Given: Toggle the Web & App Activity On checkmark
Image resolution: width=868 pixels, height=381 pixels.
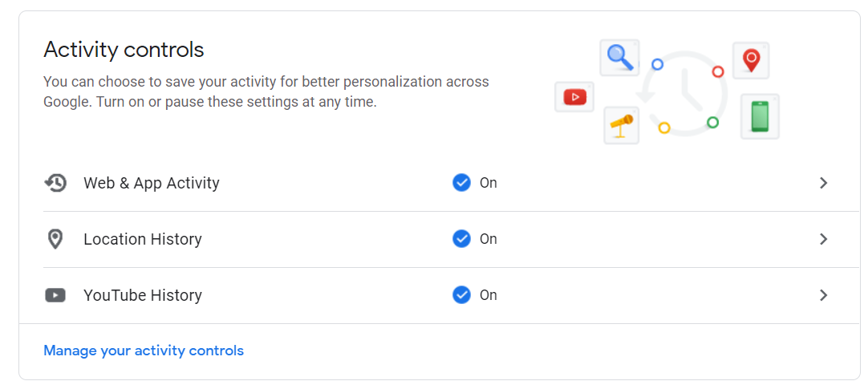Looking at the screenshot, I should tap(461, 183).
